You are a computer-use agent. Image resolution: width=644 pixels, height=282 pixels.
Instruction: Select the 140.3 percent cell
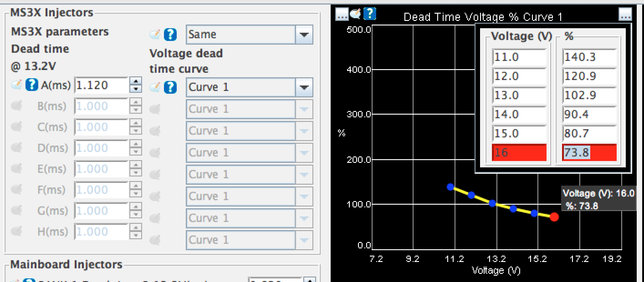click(589, 57)
